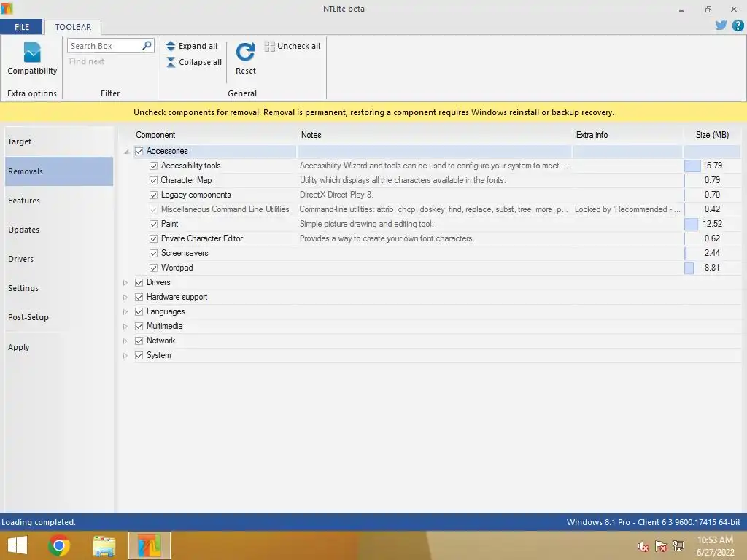The width and height of the screenshot is (747, 560).
Task: Click the muted volume tray icon
Action: click(x=643, y=546)
